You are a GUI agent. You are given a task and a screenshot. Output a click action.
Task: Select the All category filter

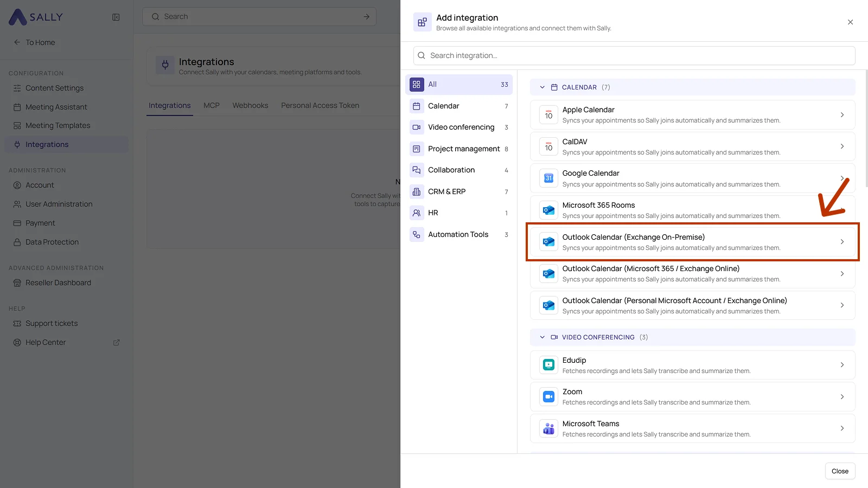coord(459,85)
